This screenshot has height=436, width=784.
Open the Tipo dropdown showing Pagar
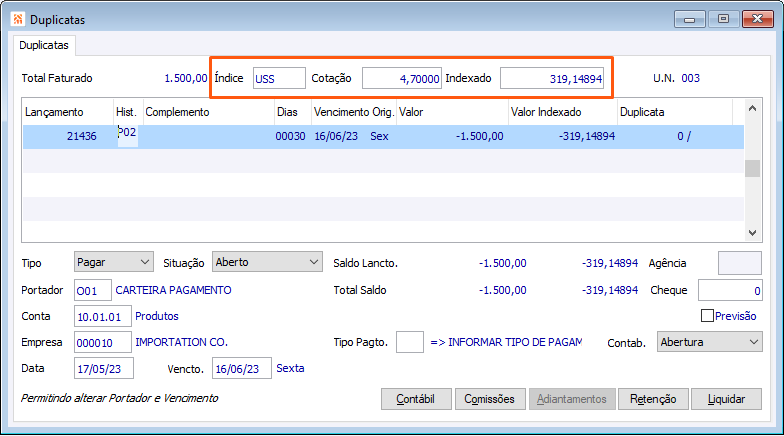pyautogui.click(x=114, y=262)
